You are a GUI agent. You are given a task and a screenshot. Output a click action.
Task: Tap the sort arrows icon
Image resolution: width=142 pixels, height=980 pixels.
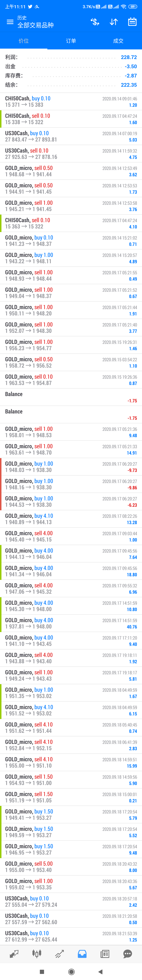113,22
